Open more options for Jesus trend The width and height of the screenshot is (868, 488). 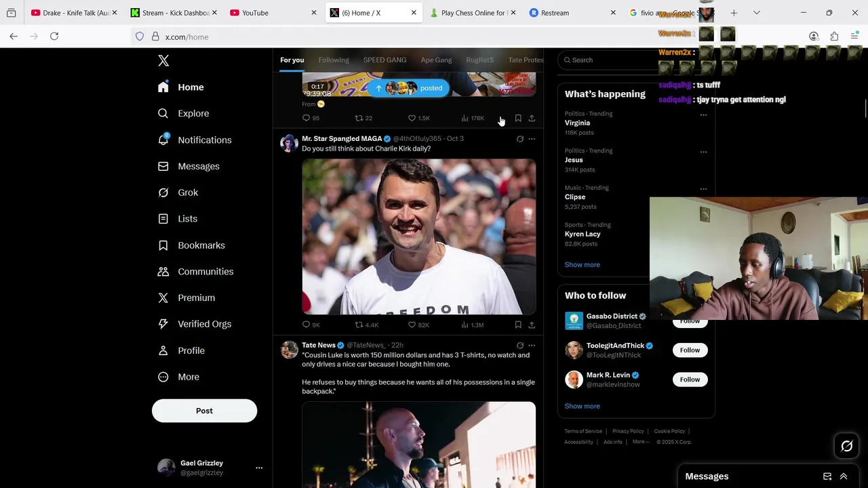click(703, 152)
